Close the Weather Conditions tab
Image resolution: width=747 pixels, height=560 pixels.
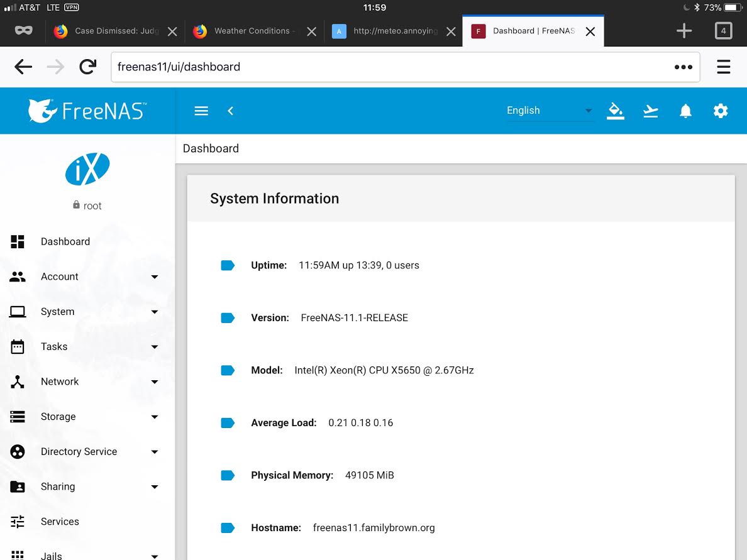point(312,31)
